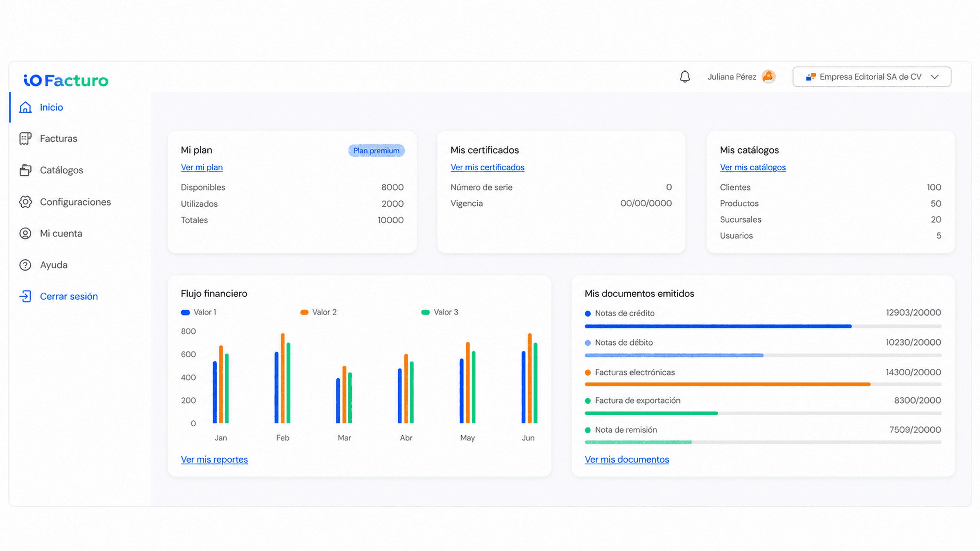This screenshot has width=980, height=551.
Task: Click the Facturas electrónicas progress bar
Action: tap(763, 384)
